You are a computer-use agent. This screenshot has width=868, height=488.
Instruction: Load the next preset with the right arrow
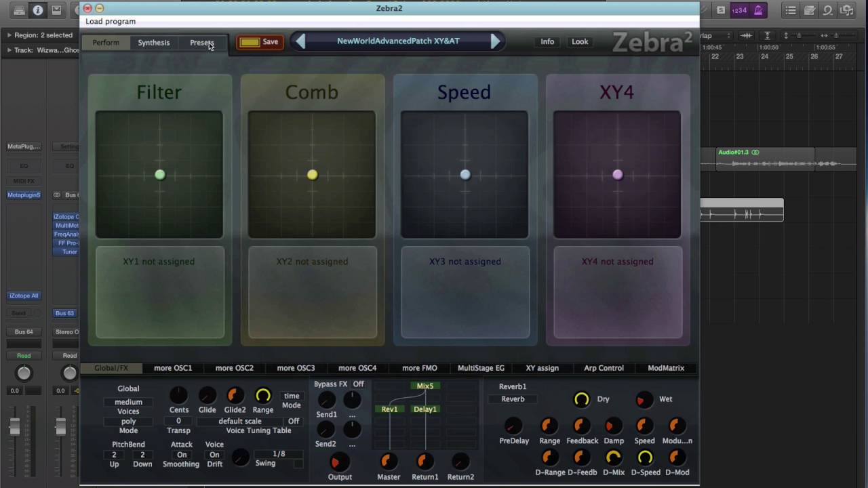tap(496, 41)
